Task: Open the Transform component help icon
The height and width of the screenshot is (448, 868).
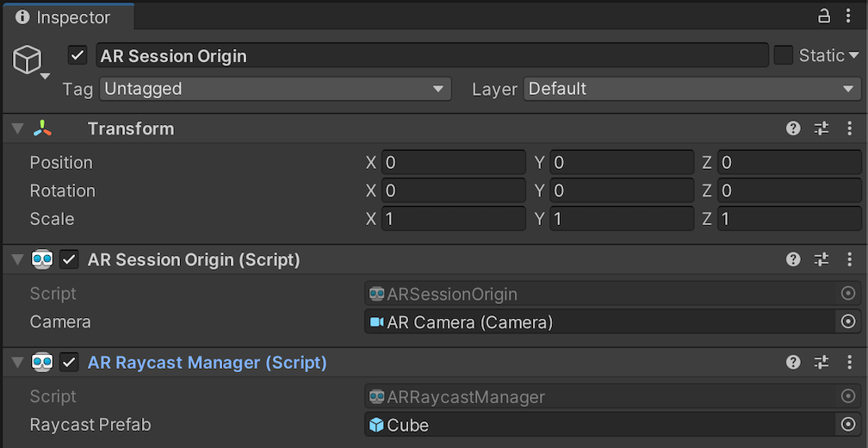Action: tap(793, 128)
